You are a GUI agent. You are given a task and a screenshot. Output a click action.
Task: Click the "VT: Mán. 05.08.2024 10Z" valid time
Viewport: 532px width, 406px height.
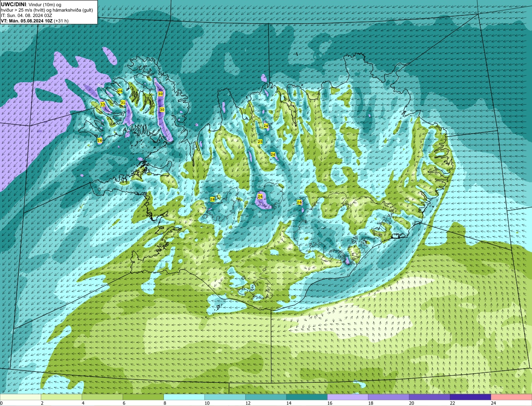(x=27, y=21)
